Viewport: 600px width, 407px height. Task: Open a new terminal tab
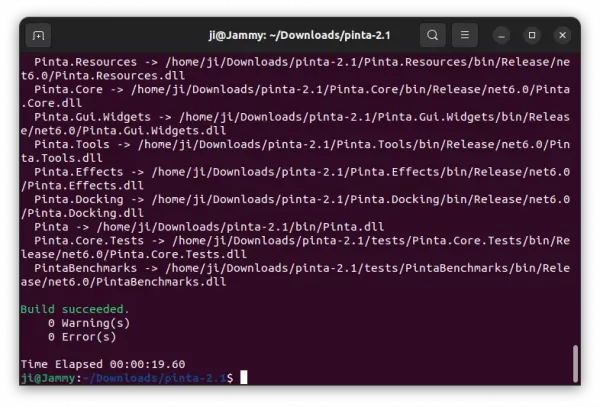tap(38, 36)
